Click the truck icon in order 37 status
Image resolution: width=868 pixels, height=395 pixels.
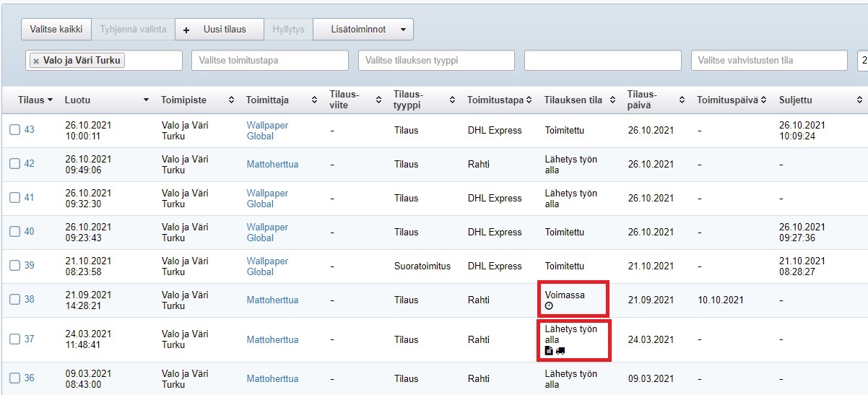click(x=560, y=350)
